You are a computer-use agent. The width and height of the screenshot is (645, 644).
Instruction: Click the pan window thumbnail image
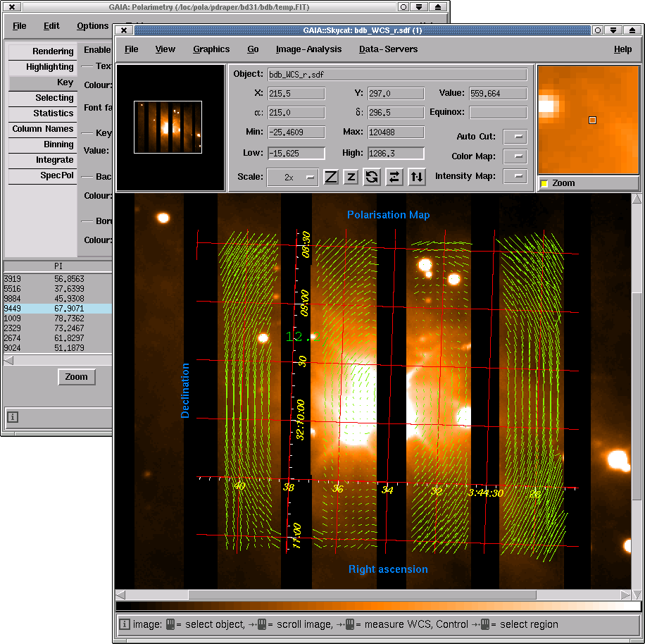click(x=168, y=127)
